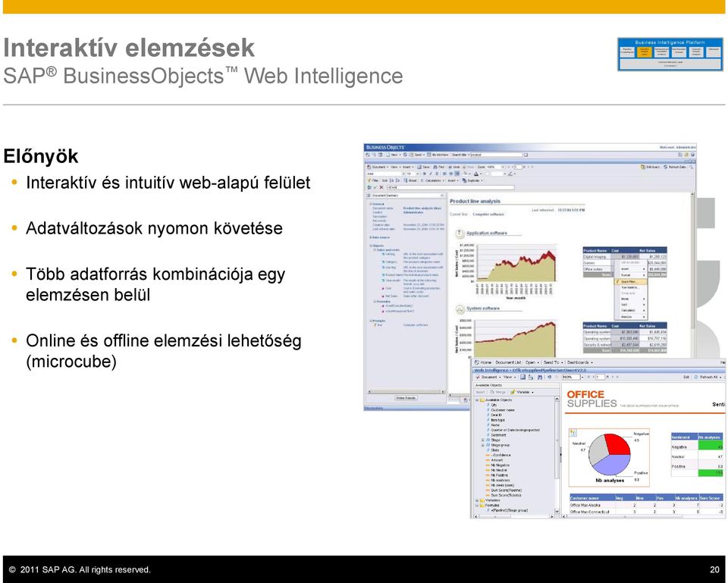The height and width of the screenshot is (583, 728).
Task: Choose Quick Filter in the context menu
Action: [x=629, y=282]
